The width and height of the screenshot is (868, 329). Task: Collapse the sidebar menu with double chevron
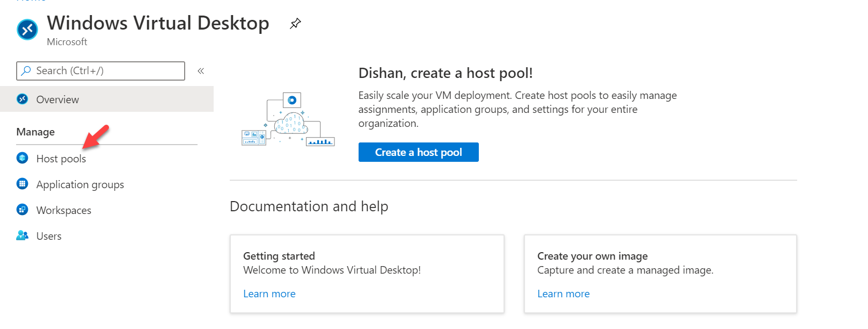tap(201, 71)
